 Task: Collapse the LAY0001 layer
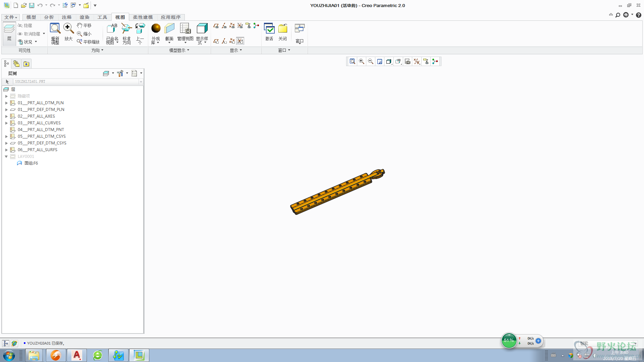[6, 157]
